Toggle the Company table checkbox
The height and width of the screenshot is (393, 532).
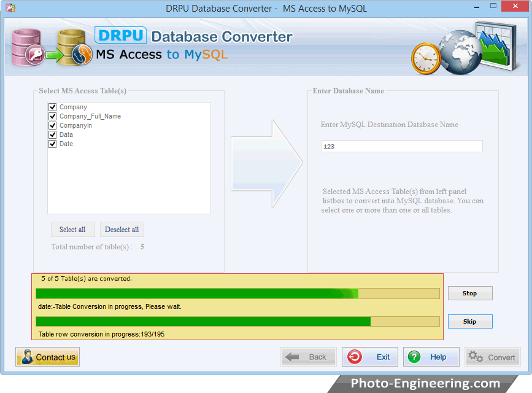click(52, 107)
